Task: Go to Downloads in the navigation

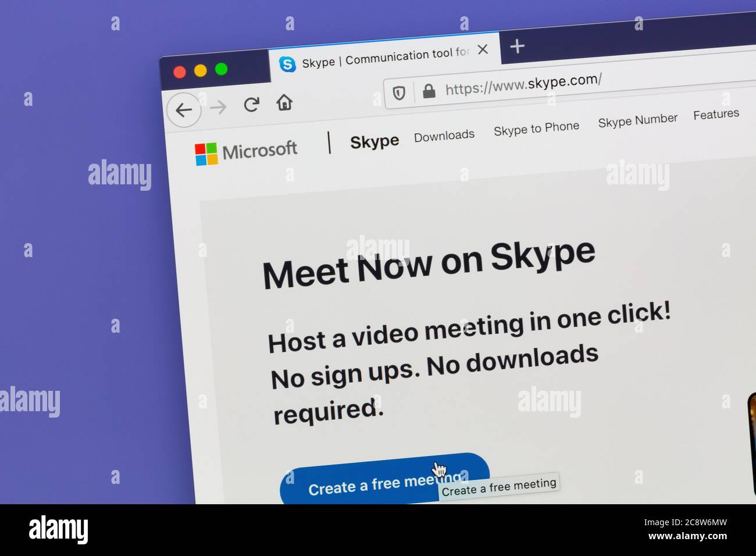Action: [444, 136]
